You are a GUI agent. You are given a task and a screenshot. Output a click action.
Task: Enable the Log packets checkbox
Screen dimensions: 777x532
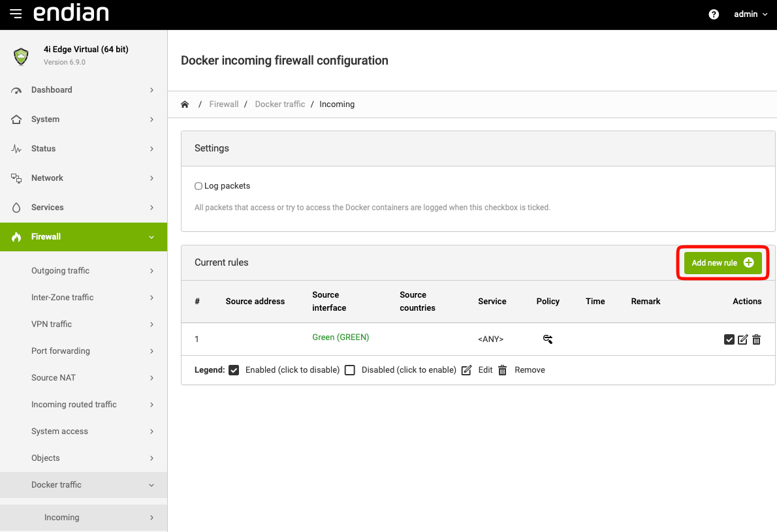tap(198, 186)
